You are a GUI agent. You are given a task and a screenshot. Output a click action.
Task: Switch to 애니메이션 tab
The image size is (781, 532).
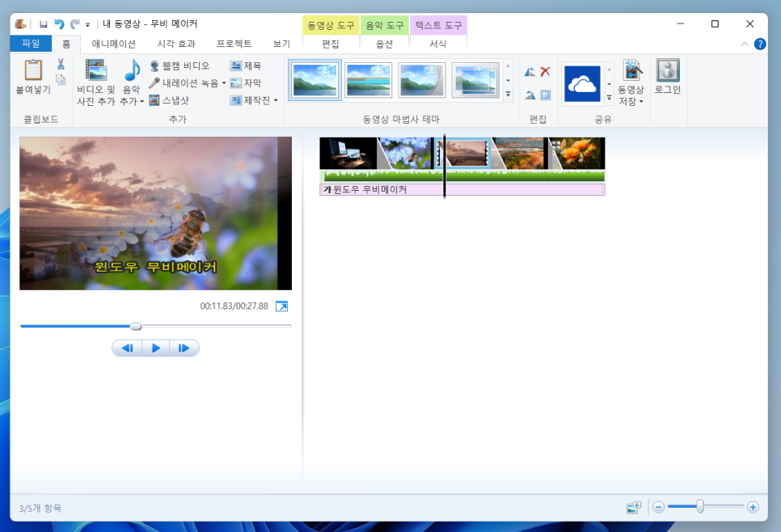(113, 44)
